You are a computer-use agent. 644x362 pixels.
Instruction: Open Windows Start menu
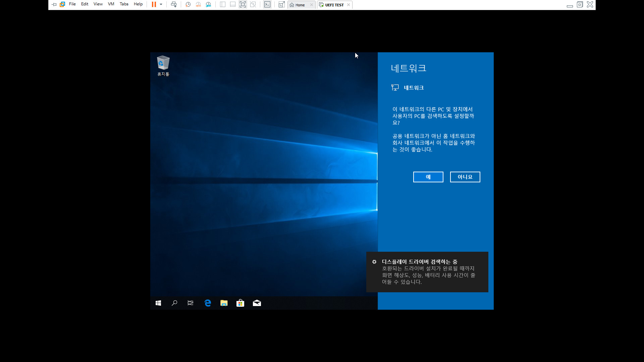point(158,303)
